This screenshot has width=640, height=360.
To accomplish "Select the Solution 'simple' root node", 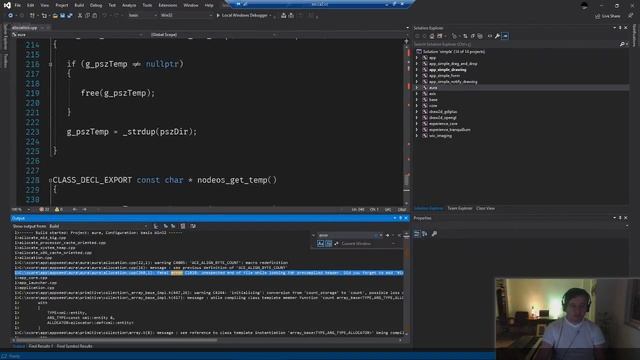I will coord(453,52).
